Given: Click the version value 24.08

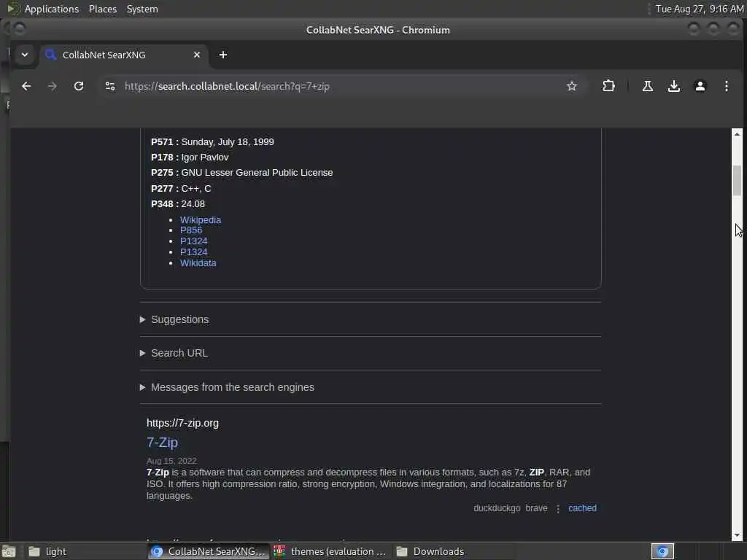Looking at the screenshot, I should click(x=193, y=204).
